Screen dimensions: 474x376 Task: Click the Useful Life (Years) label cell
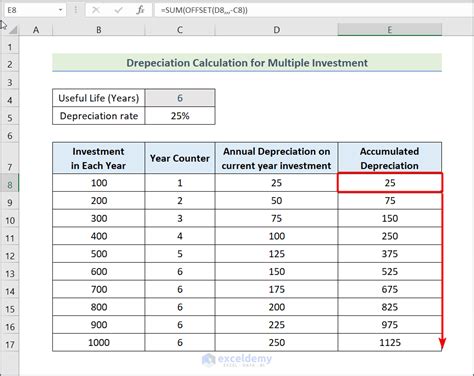pos(99,98)
